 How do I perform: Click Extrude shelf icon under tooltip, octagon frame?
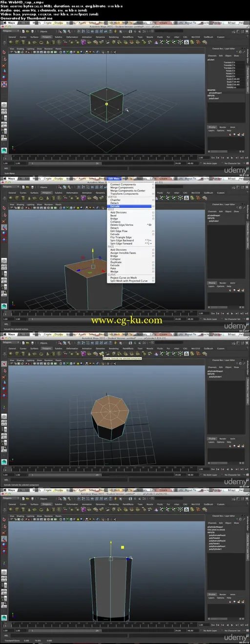click(x=102, y=354)
